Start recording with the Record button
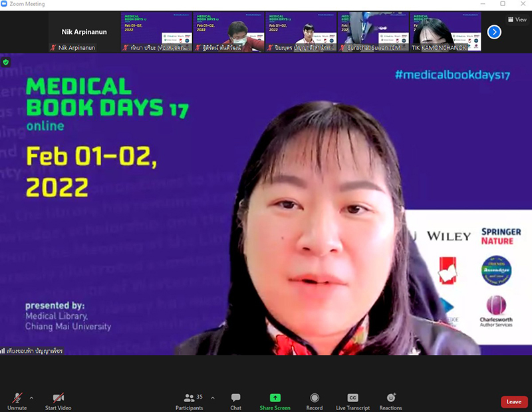Viewport: 532px width, 412px height. [x=315, y=401]
